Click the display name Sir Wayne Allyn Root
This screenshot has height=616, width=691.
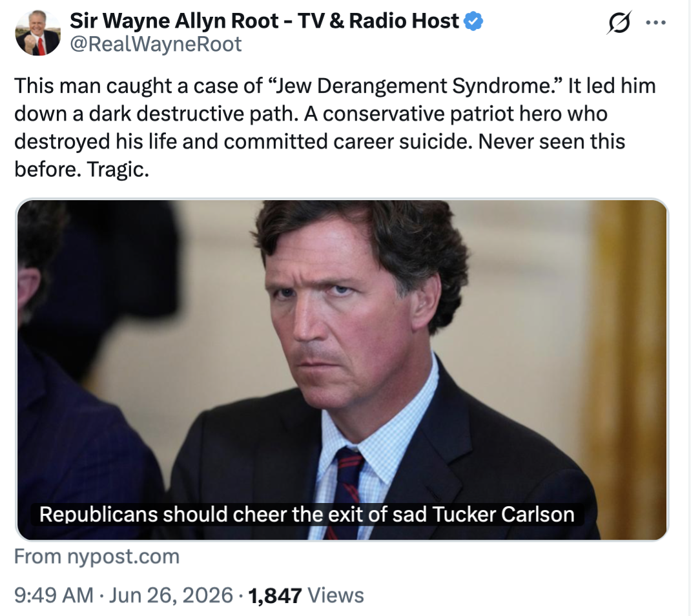coord(174,21)
